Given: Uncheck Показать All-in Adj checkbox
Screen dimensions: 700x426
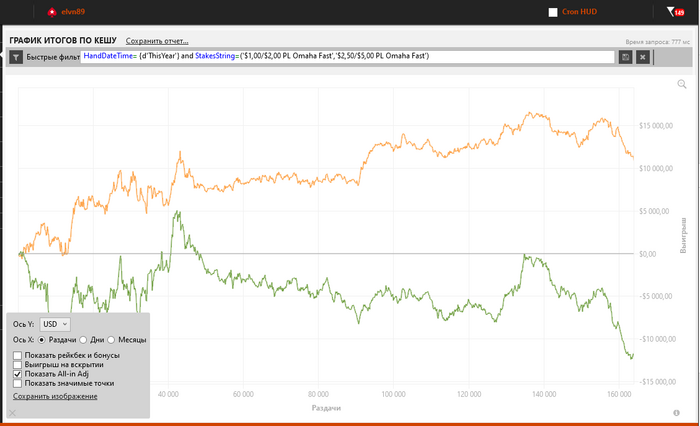Looking at the screenshot, I should [17, 374].
